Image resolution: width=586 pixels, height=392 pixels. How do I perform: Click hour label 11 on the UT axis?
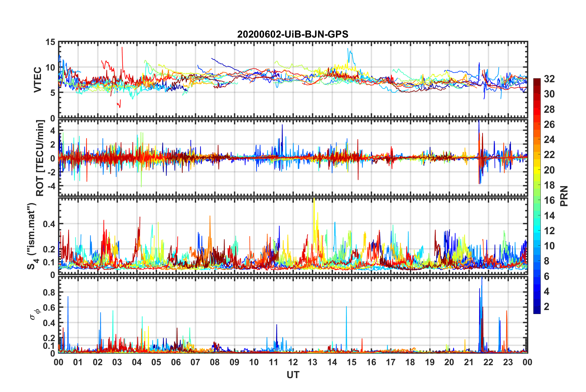click(274, 362)
